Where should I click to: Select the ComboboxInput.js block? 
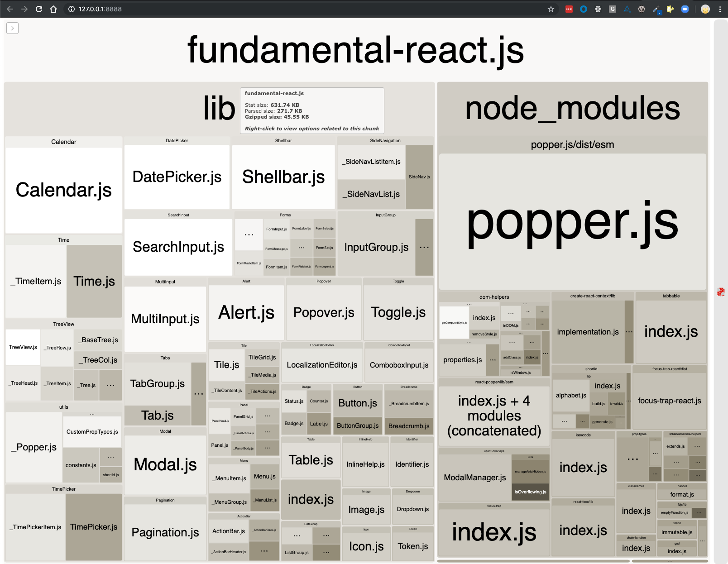tap(399, 365)
